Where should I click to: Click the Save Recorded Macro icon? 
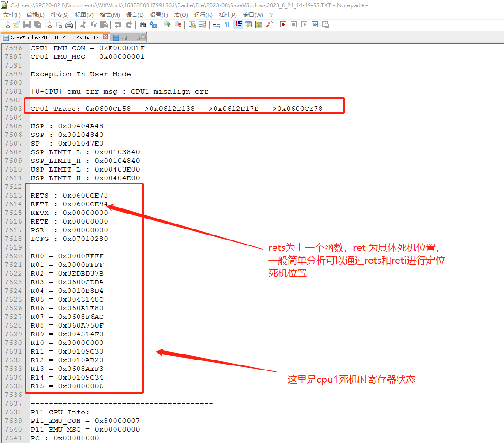click(325, 25)
